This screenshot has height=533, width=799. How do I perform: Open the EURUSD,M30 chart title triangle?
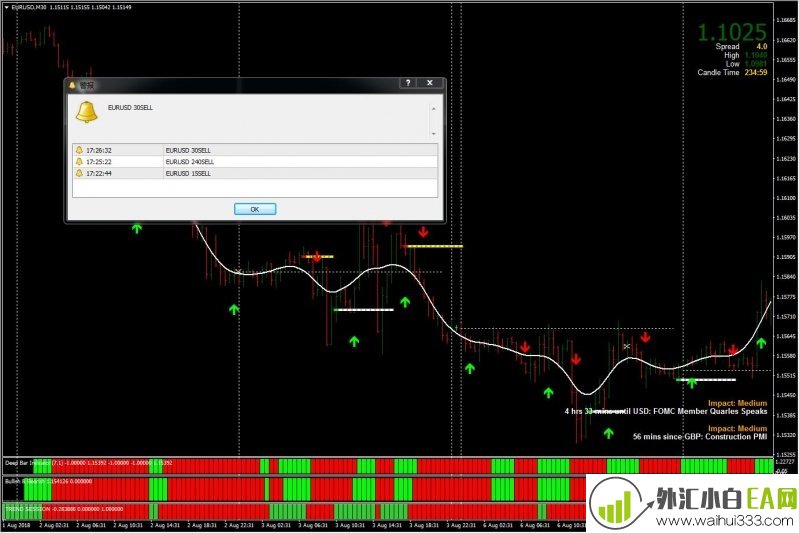[x=6, y=7]
